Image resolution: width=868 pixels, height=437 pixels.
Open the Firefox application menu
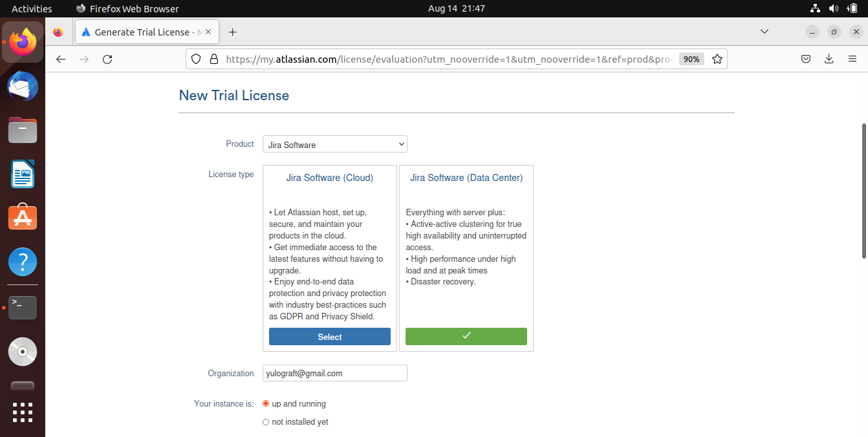tap(852, 59)
